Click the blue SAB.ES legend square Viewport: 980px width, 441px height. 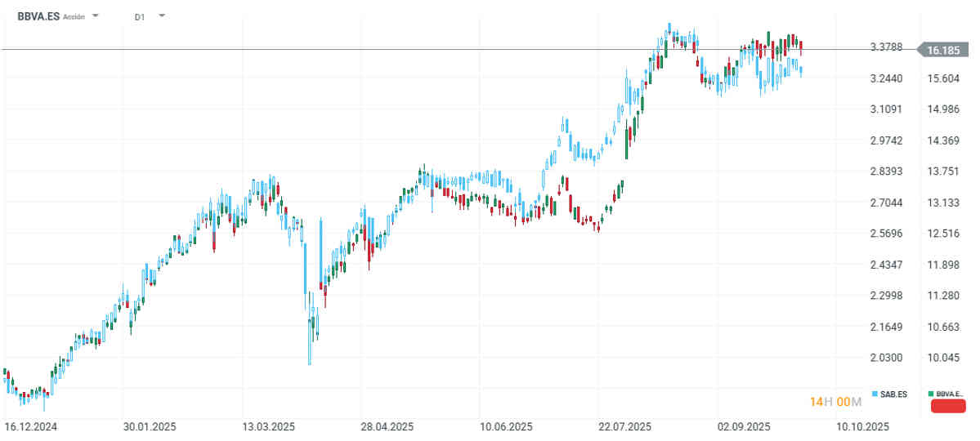point(875,394)
